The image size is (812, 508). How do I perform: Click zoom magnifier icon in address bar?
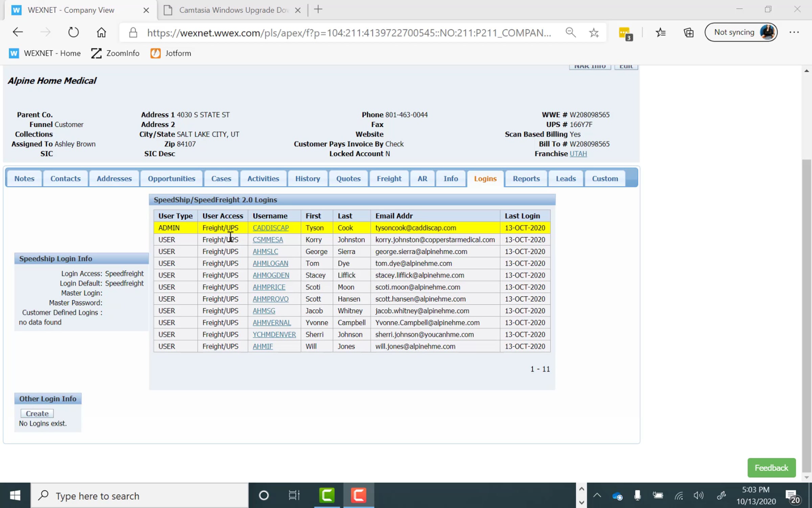point(570,33)
